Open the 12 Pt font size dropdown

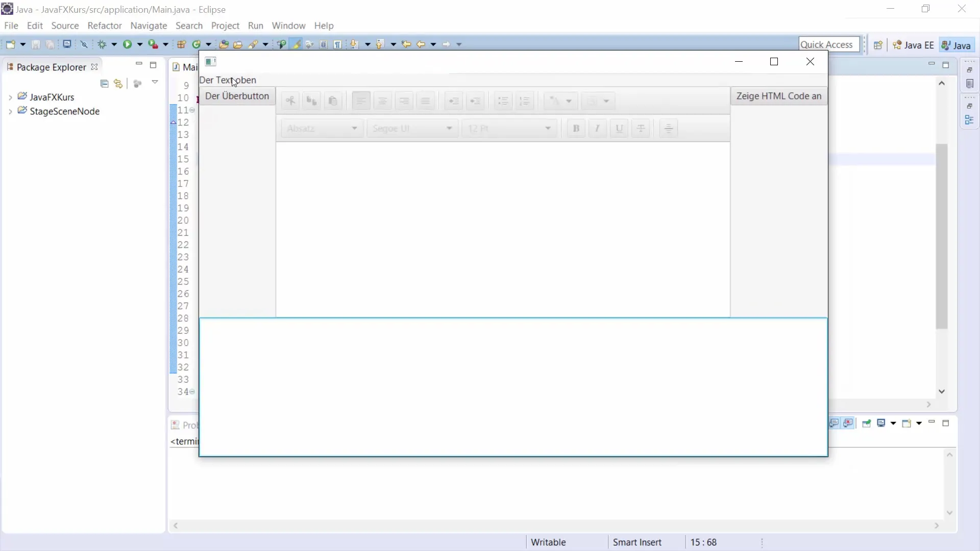509,129
